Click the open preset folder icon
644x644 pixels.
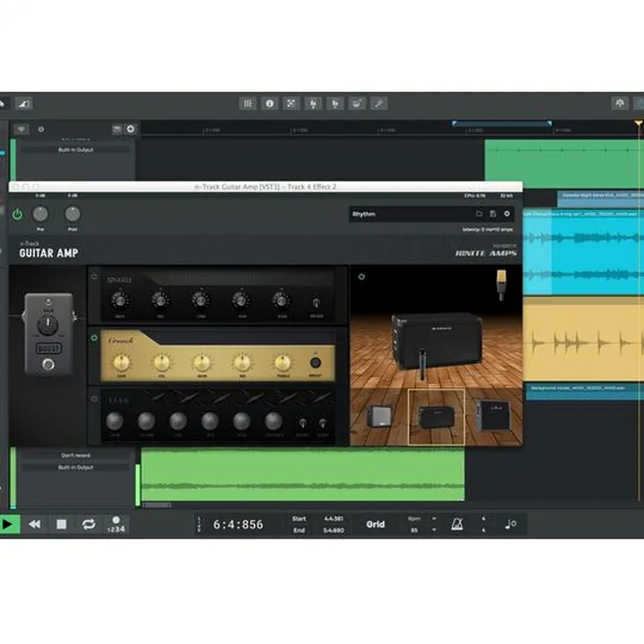(479, 214)
